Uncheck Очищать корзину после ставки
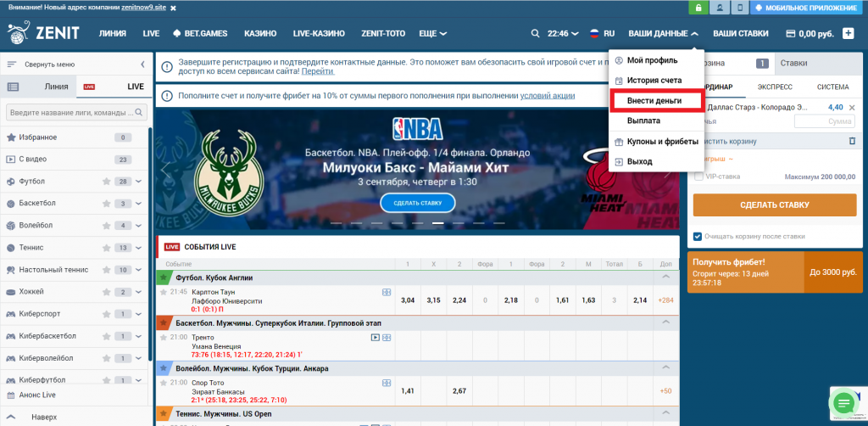 click(x=698, y=237)
